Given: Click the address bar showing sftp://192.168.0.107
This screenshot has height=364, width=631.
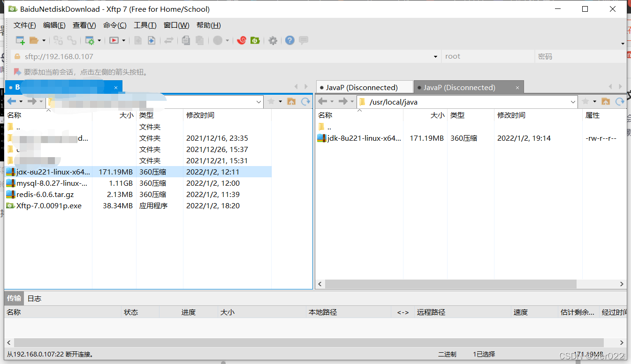Looking at the screenshot, I should tap(225, 56).
